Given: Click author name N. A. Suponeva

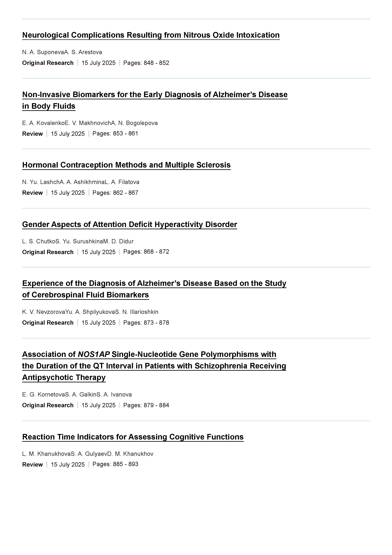Looking at the screenshot, I should [43, 52].
